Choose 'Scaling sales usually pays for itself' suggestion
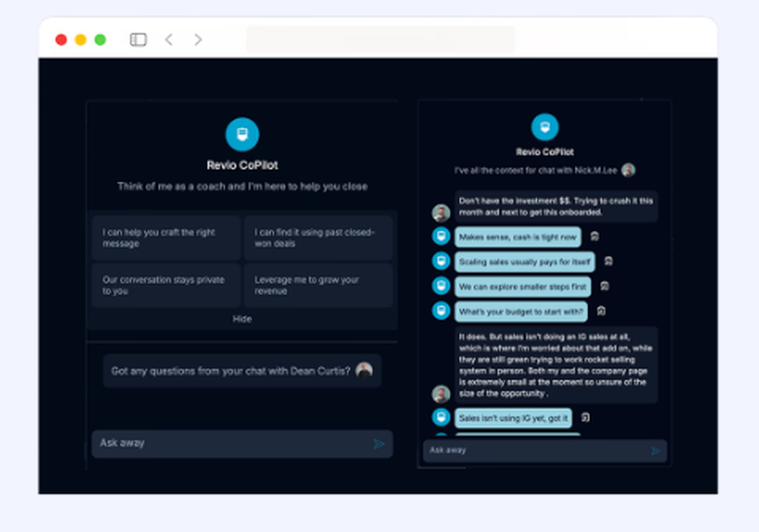 pos(524,262)
